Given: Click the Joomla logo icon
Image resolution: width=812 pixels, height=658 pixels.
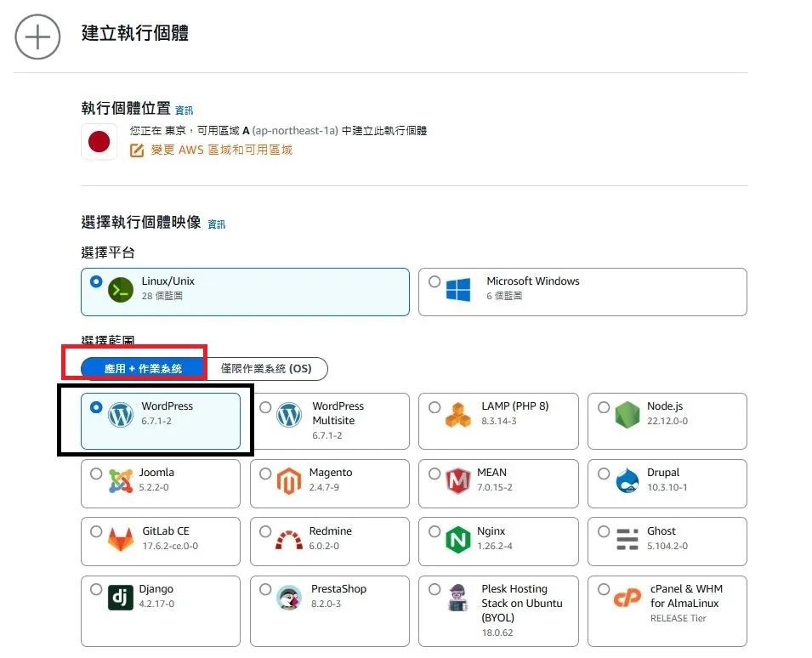Looking at the screenshot, I should point(120,481).
